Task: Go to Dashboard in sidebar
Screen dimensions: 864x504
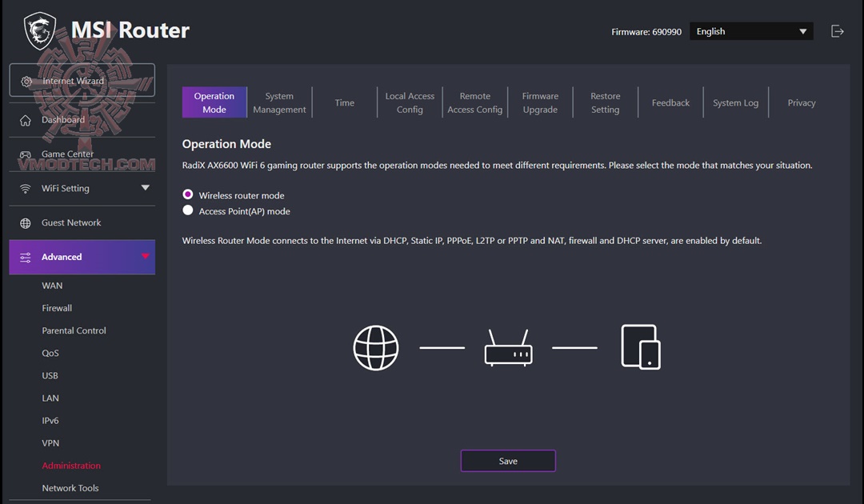Action: click(82, 120)
